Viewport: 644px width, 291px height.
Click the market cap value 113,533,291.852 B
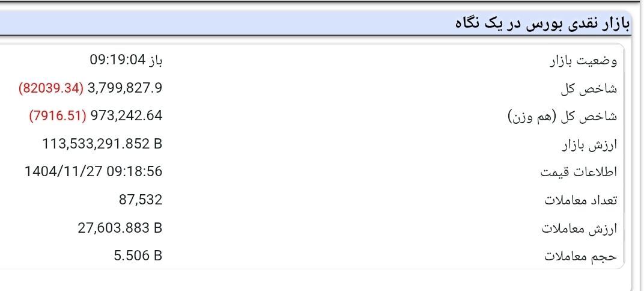click(102, 144)
